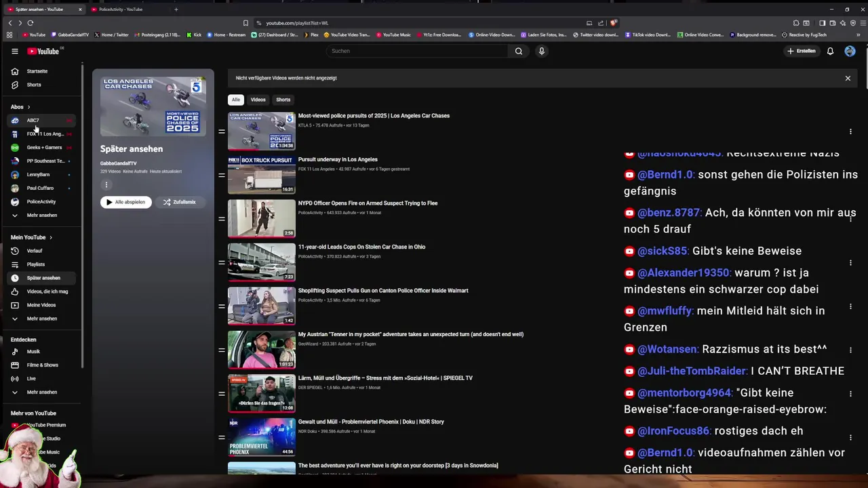This screenshot has width=868, height=488.
Task: Open GabbaGandalfTV playlist owner link
Action: (119, 163)
